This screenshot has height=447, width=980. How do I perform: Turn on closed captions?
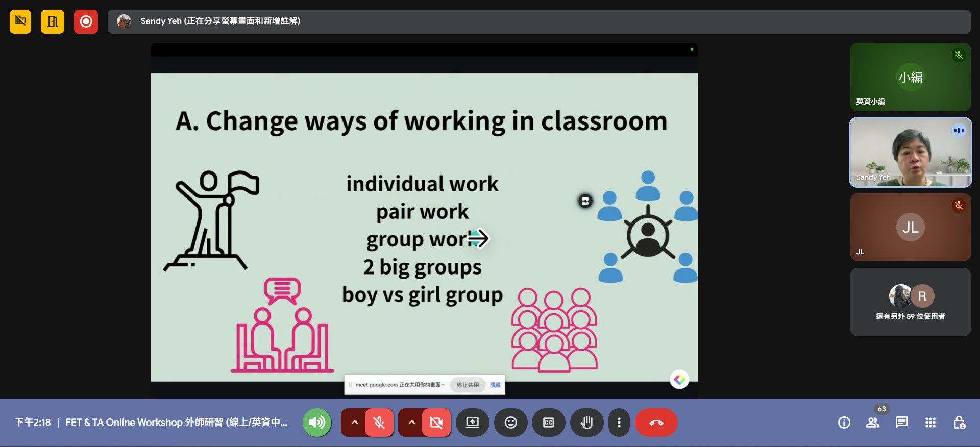click(x=549, y=423)
